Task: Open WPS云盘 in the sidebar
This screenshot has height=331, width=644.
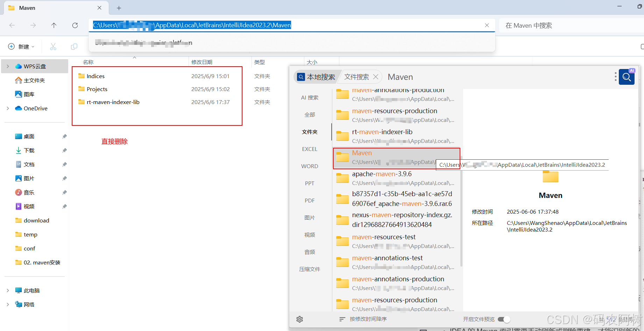Action: [x=35, y=66]
